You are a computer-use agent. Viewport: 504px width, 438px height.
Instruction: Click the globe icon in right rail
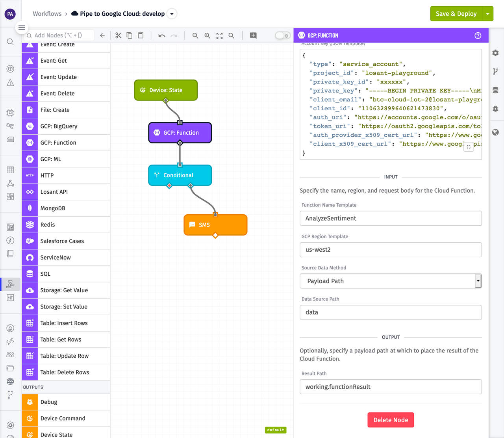coord(495,132)
